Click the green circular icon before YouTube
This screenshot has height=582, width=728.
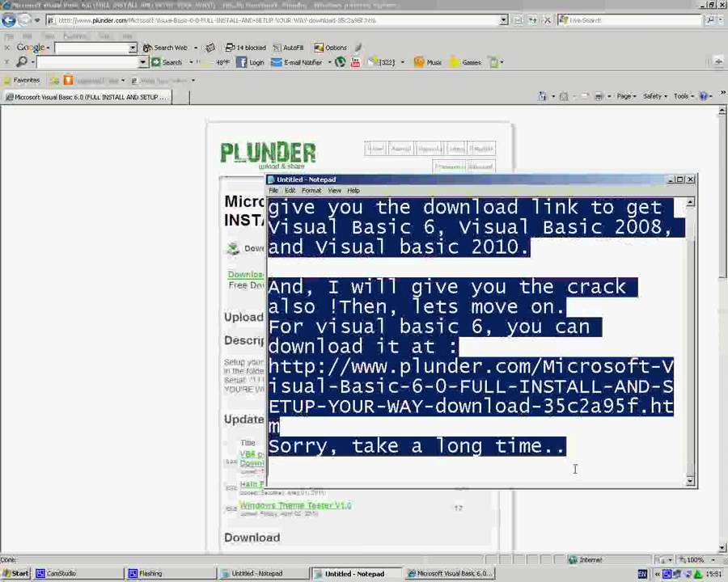[x=341, y=62]
